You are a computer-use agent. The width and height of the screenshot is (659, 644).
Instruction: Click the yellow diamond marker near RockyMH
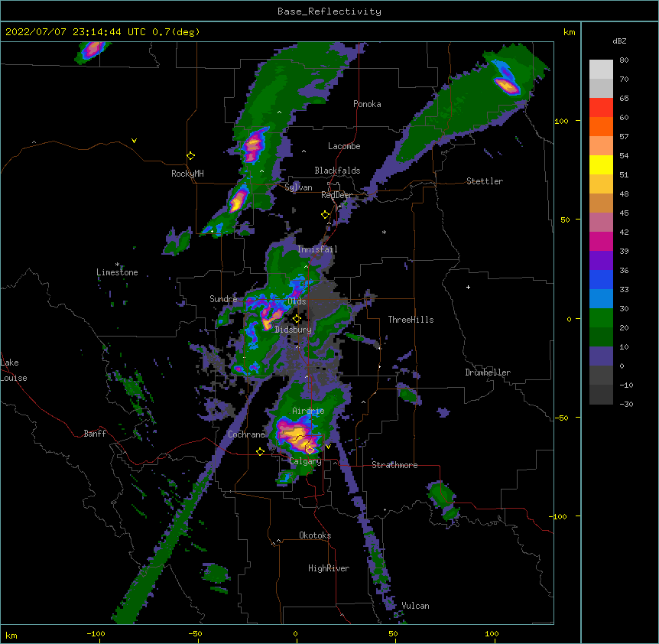(x=191, y=156)
